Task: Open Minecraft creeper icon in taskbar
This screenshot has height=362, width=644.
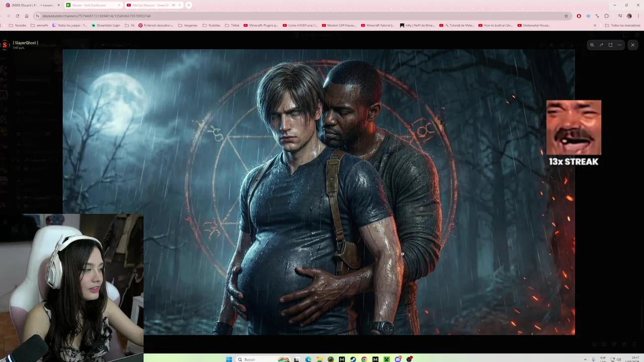Action: (x=386, y=359)
